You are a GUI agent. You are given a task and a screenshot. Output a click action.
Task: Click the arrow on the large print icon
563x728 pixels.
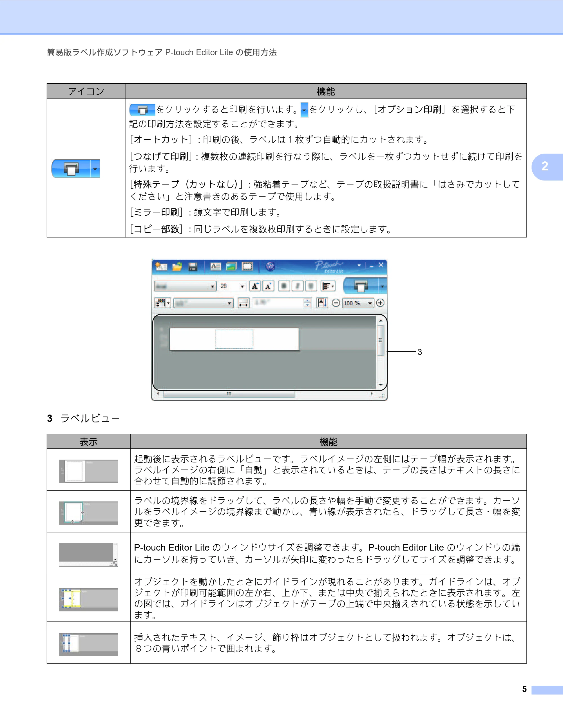pyautogui.click(x=95, y=169)
